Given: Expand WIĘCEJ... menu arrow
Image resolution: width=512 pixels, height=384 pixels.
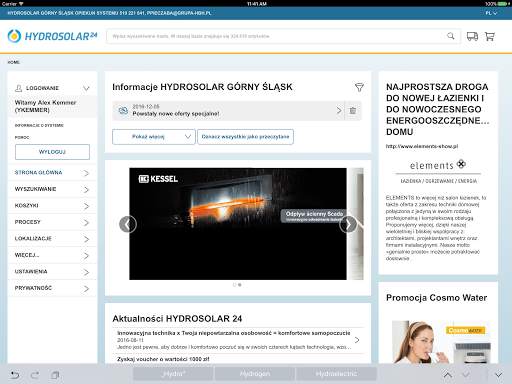Looking at the screenshot, I should (x=86, y=256).
